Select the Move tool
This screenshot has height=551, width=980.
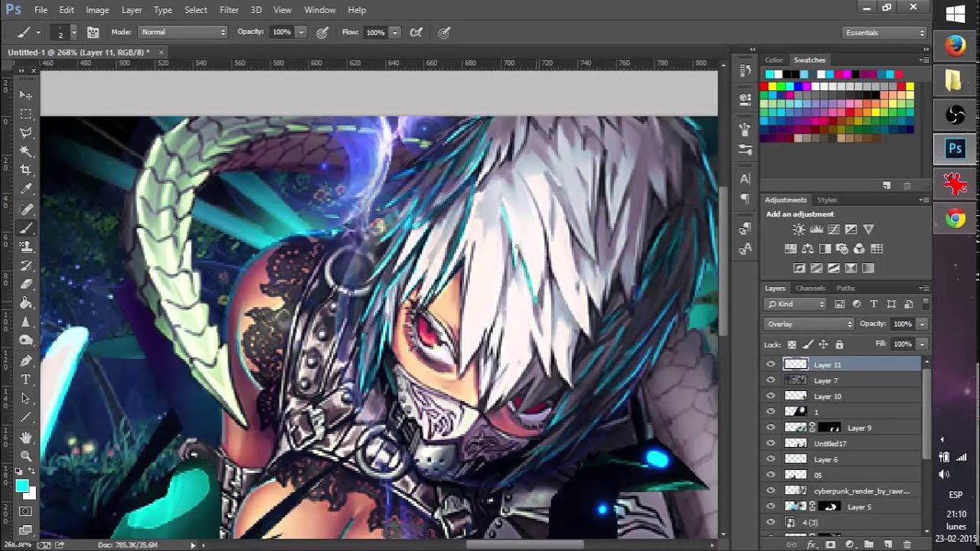(x=26, y=95)
